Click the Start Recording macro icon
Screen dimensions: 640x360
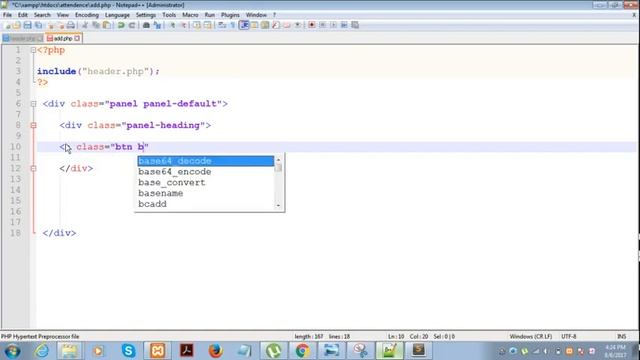click(x=312, y=25)
